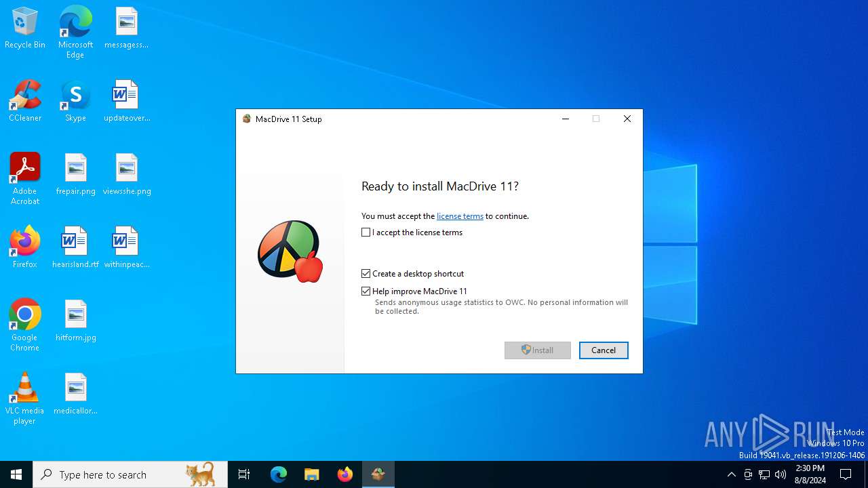The image size is (868, 488).
Task: Open the clock showing 2:30 PM
Action: point(810,474)
